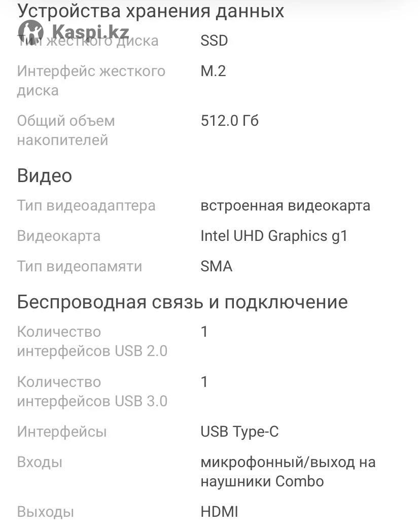Click the 'микрофонный/выход на наушники Combo' value

(x=288, y=472)
